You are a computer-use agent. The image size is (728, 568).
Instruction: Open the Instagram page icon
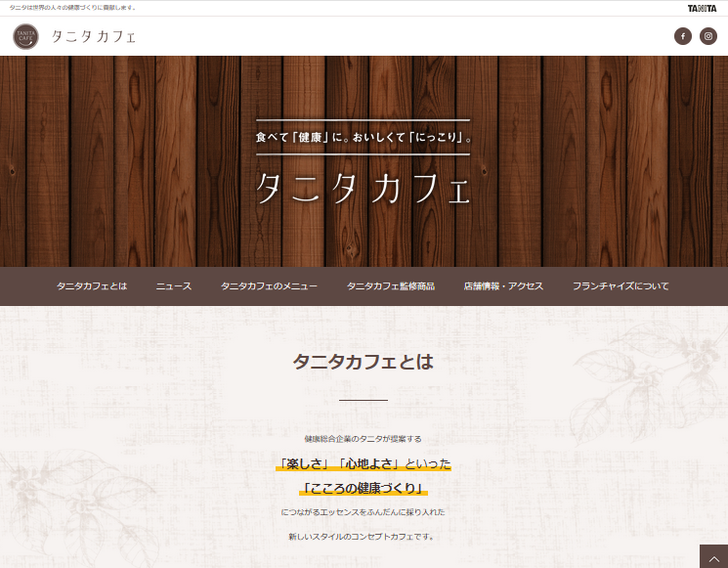coord(708,36)
